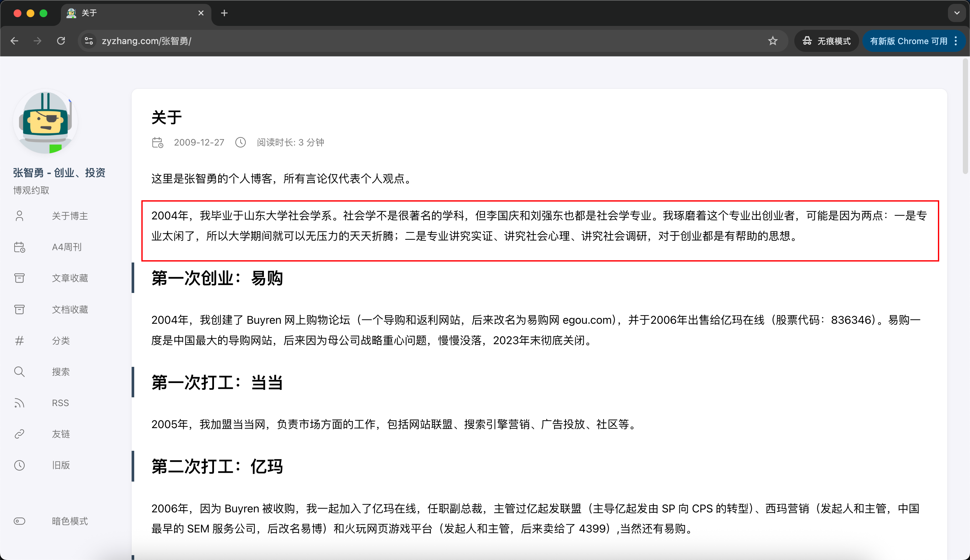Open the site information control in address bar
This screenshot has height=560, width=970.
89,41
